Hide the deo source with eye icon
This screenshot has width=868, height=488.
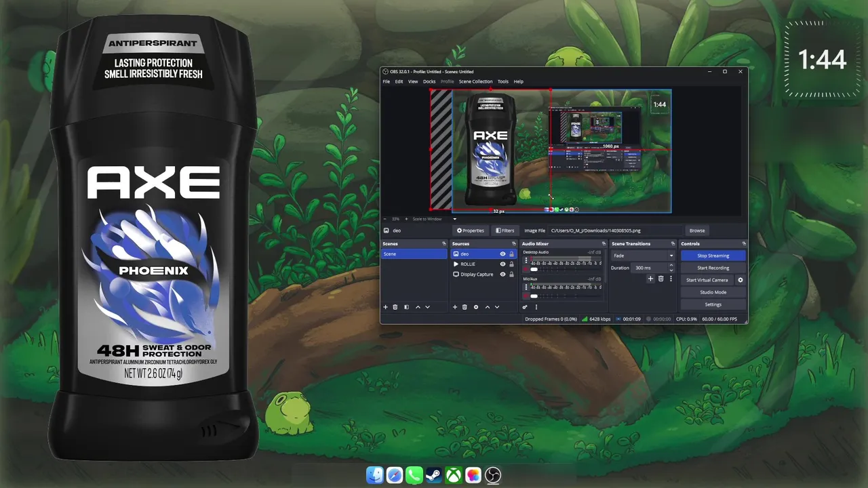click(x=502, y=254)
